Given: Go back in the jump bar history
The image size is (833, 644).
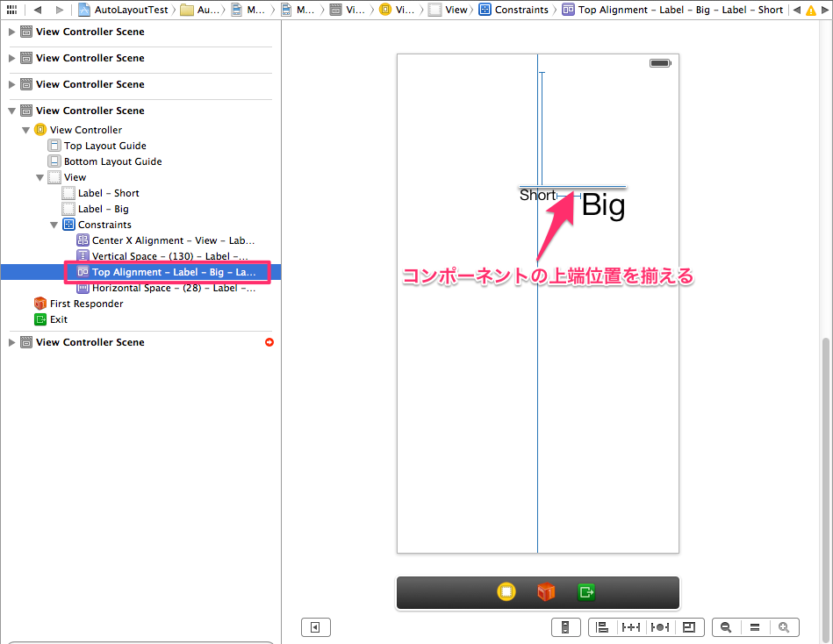Looking at the screenshot, I should [x=37, y=10].
